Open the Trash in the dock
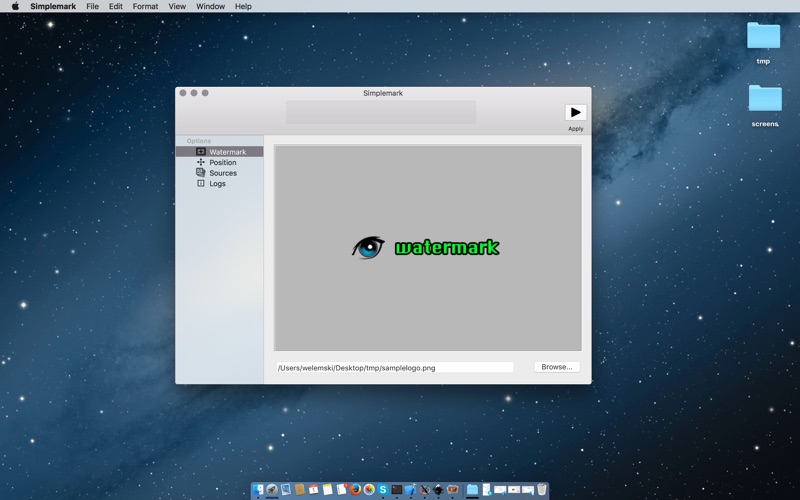This screenshot has height=500, width=800. [x=541, y=490]
